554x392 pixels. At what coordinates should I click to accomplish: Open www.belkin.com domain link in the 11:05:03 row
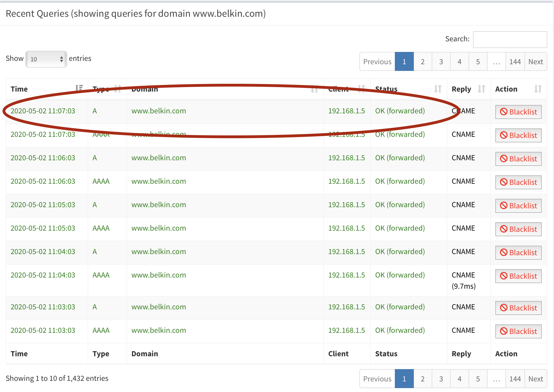tap(158, 205)
